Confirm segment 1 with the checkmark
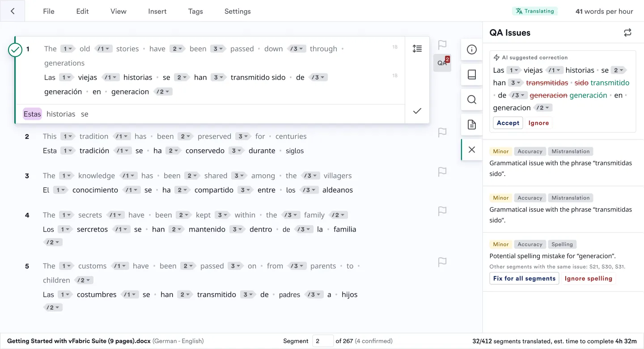The height and width of the screenshot is (349, 644). tap(416, 111)
